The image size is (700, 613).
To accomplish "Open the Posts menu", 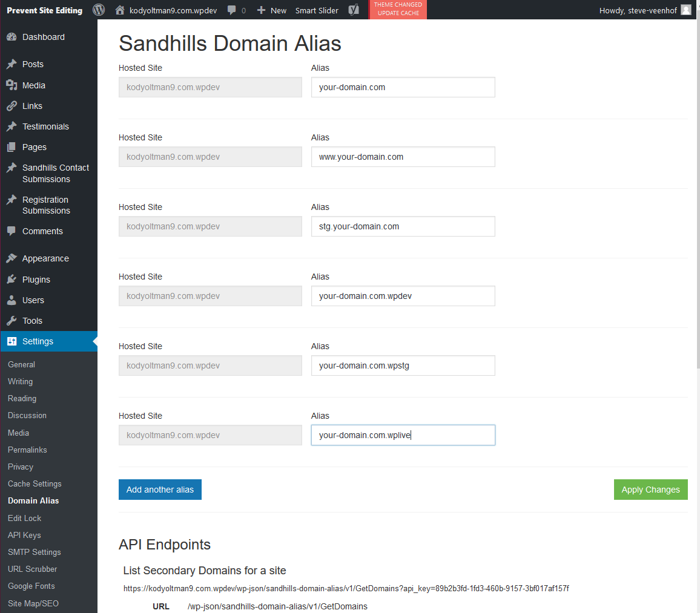I will coord(48,64).
